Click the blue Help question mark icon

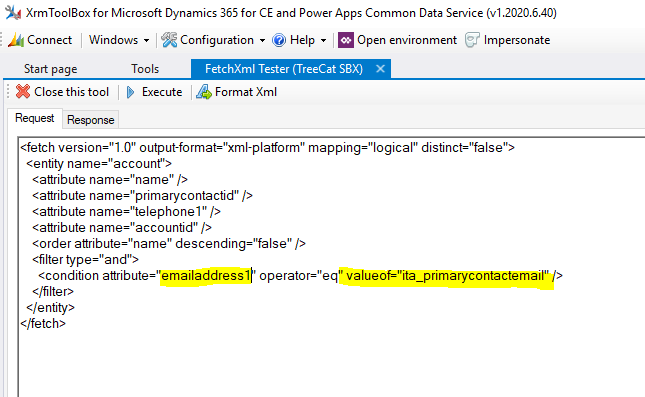coord(279,40)
